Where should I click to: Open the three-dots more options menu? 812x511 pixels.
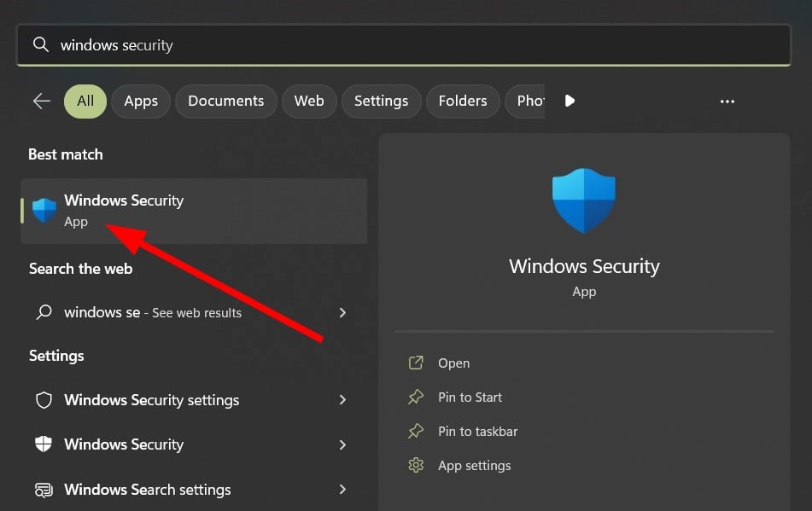click(727, 102)
